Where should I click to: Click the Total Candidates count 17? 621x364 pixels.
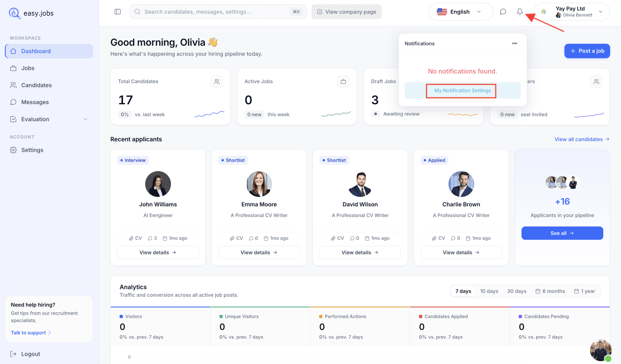point(125,100)
